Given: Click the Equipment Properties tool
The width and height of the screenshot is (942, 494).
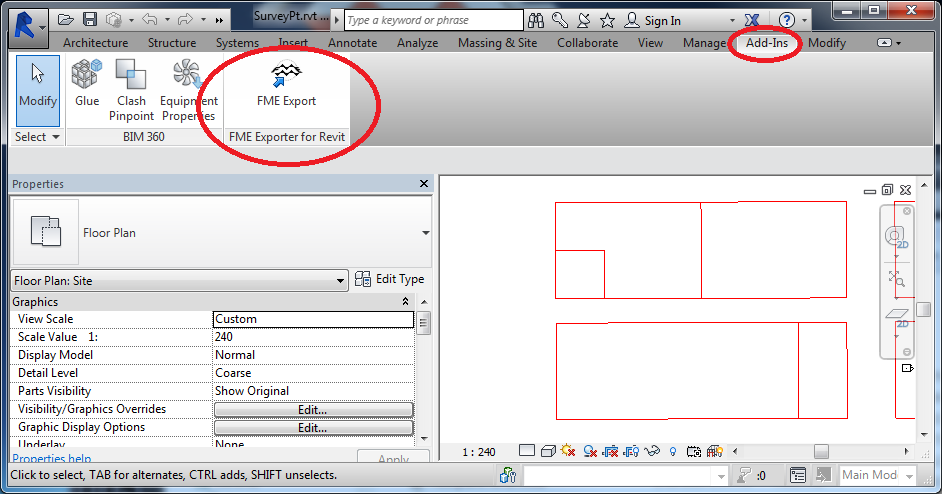Looking at the screenshot, I should tap(189, 90).
